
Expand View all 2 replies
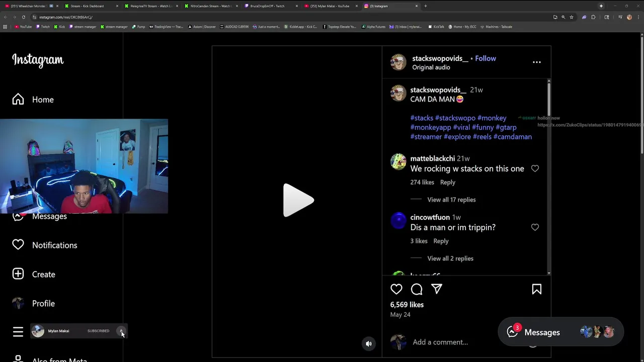pyautogui.click(x=450, y=258)
